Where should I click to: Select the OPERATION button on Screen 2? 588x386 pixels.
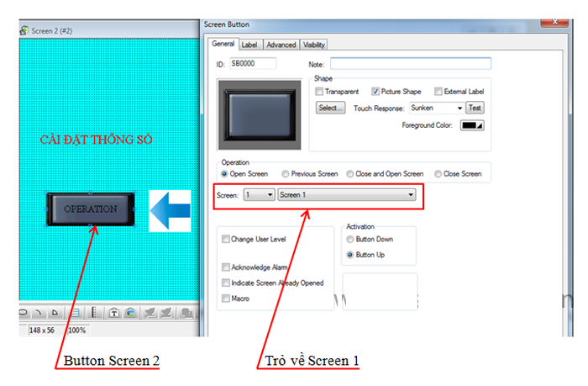[91, 209]
